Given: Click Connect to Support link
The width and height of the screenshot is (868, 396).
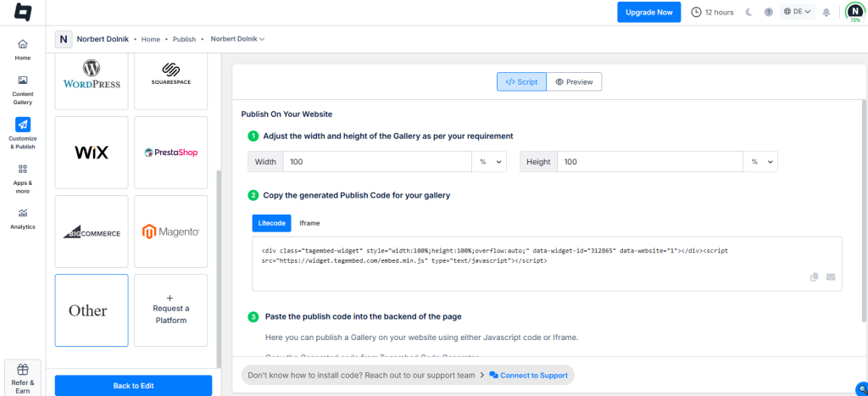Looking at the screenshot, I should pyautogui.click(x=529, y=375).
